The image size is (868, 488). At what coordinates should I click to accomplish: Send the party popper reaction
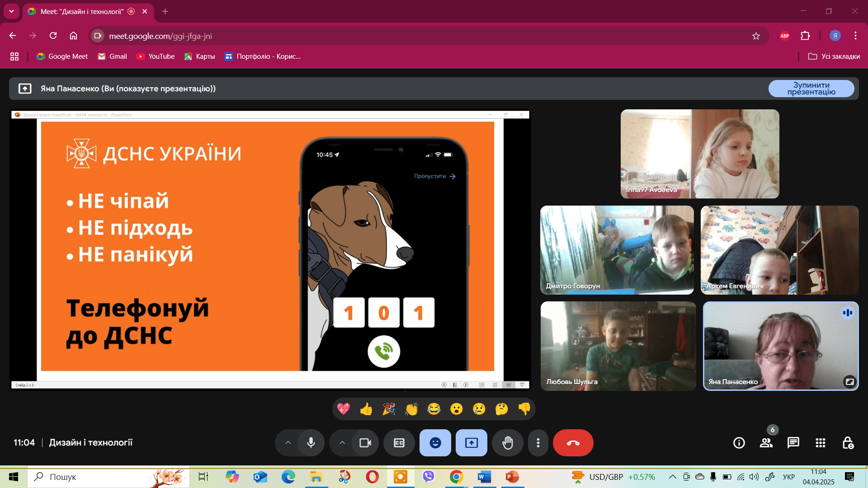[x=389, y=409]
